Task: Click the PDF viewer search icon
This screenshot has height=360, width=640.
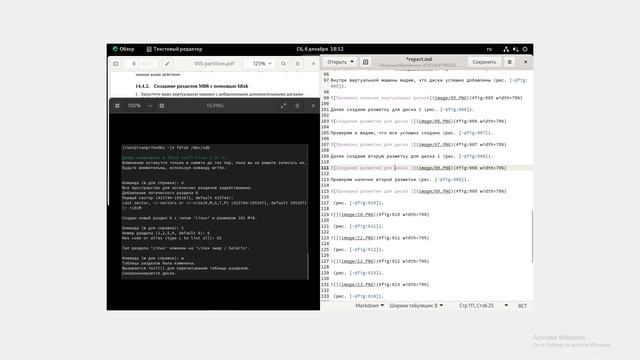Action: point(283,64)
